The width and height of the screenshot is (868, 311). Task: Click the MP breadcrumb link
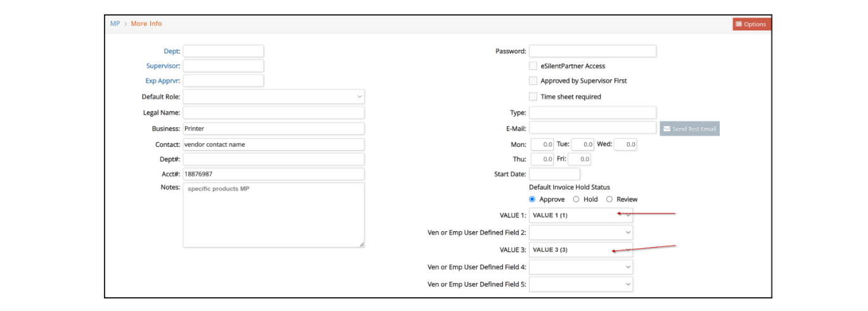(115, 23)
